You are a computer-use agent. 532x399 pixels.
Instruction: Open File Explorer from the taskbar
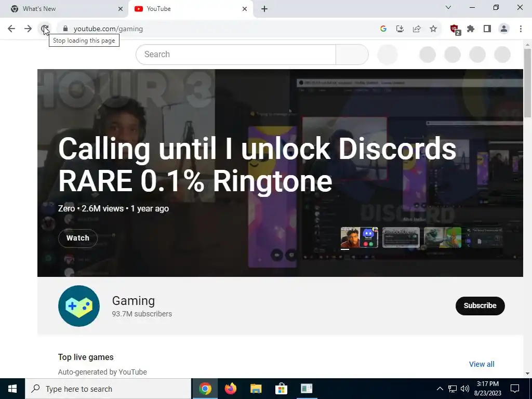(256, 389)
